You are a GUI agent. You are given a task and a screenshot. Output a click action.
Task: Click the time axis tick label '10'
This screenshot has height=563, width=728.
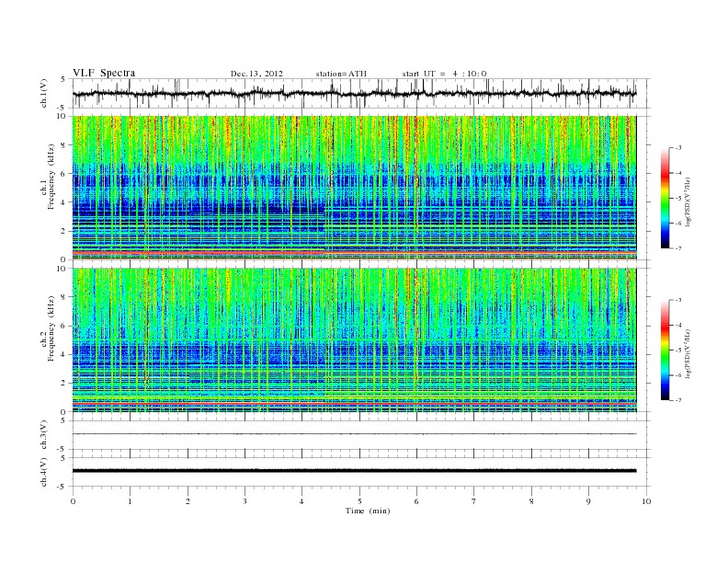(646, 501)
